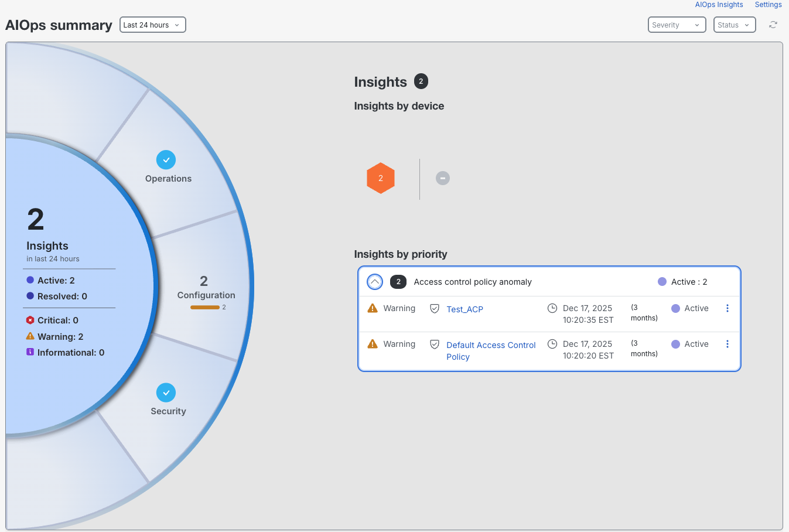789x532 pixels.
Task: Collapse the Access control policy anomaly group
Action: [375, 281]
